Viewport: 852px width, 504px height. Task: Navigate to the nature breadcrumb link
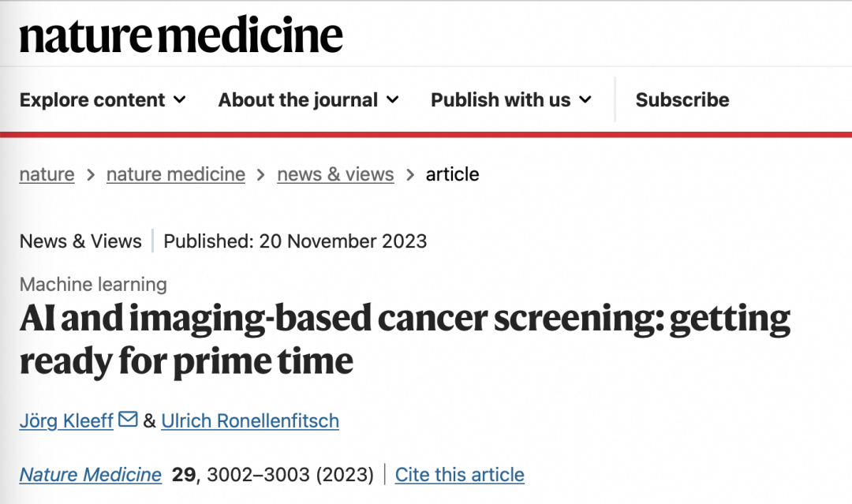coord(47,174)
